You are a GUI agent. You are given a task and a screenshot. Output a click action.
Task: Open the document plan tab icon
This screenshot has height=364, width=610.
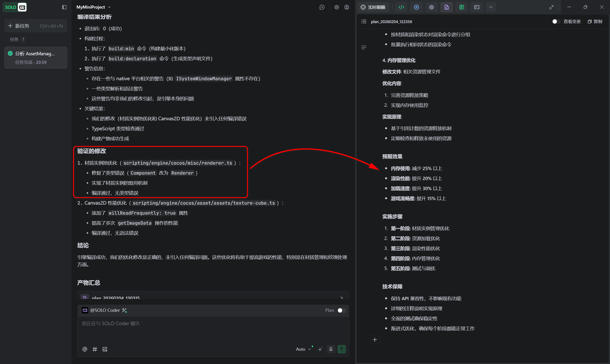pos(446,7)
